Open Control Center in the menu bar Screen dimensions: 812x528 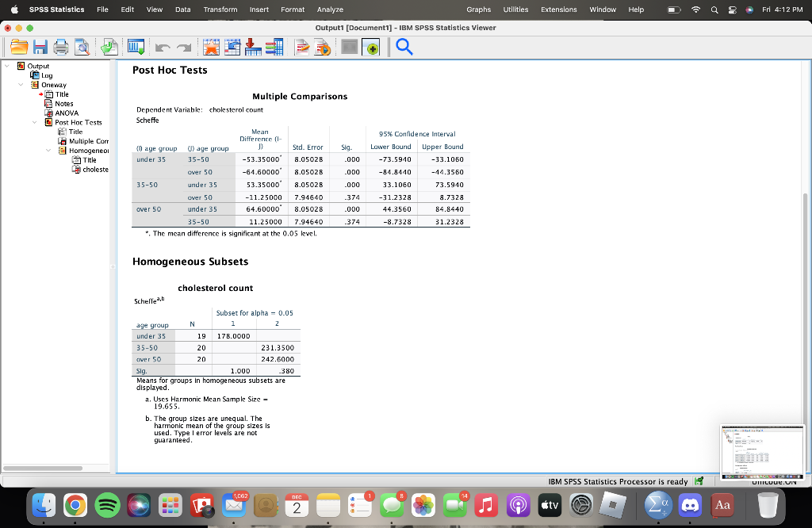(x=732, y=10)
